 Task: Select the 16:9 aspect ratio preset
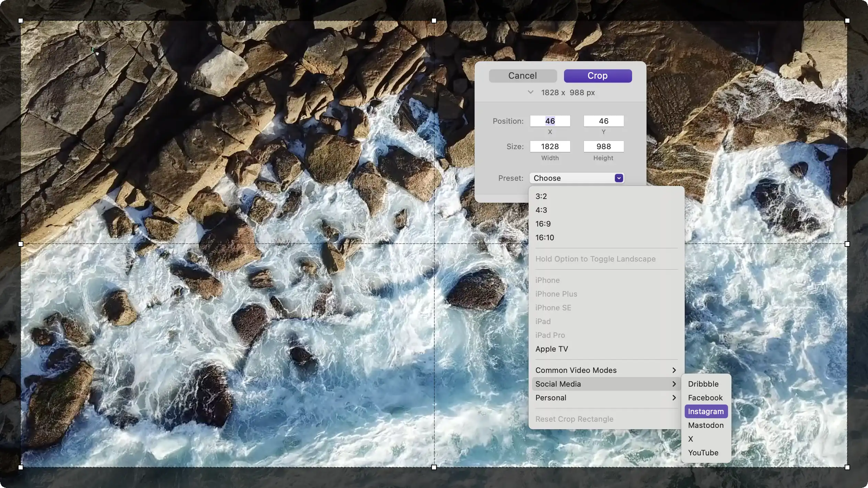[x=543, y=224]
